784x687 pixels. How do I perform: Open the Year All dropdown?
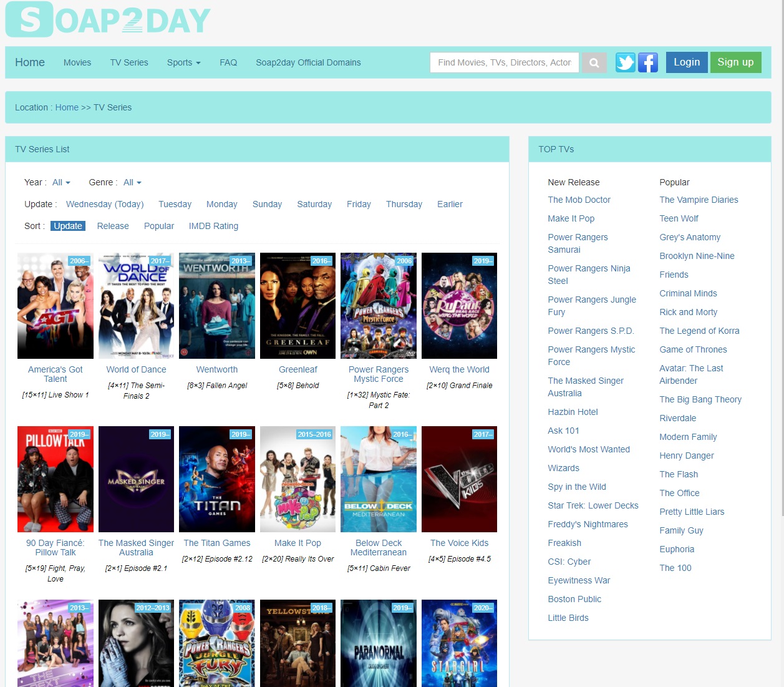tap(61, 182)
